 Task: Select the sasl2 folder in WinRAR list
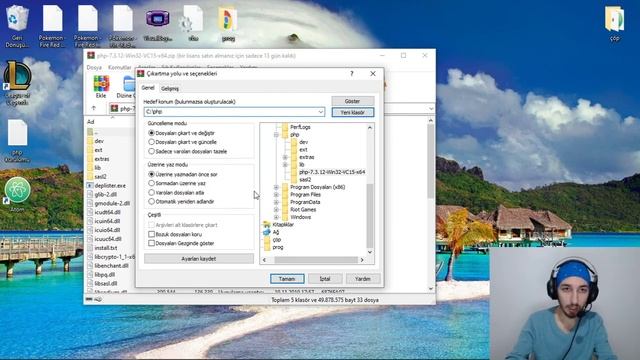point(97,176)
